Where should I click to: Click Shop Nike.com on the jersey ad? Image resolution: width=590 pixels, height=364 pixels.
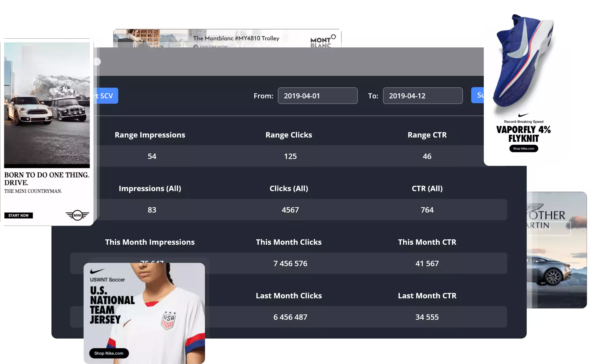[109, 353]
